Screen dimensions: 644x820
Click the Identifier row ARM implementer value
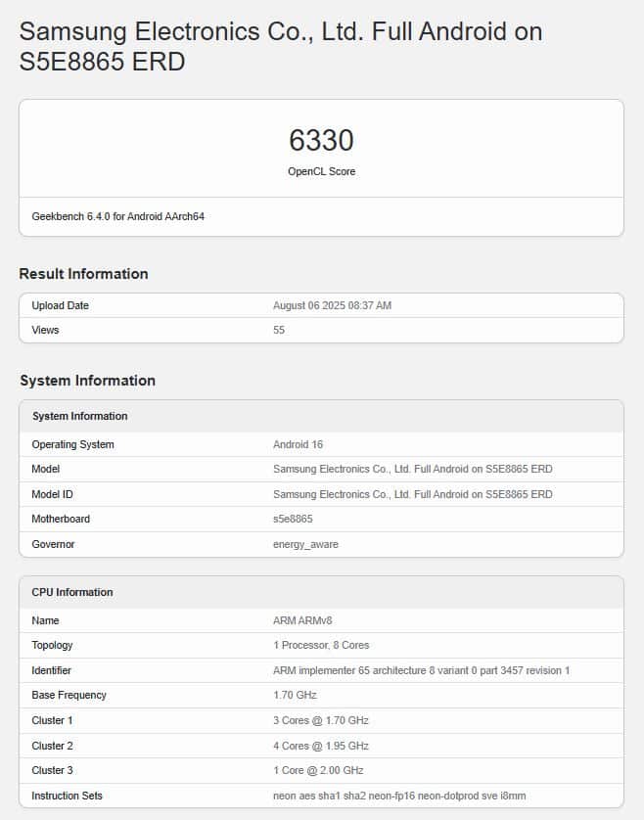[421, 670]
